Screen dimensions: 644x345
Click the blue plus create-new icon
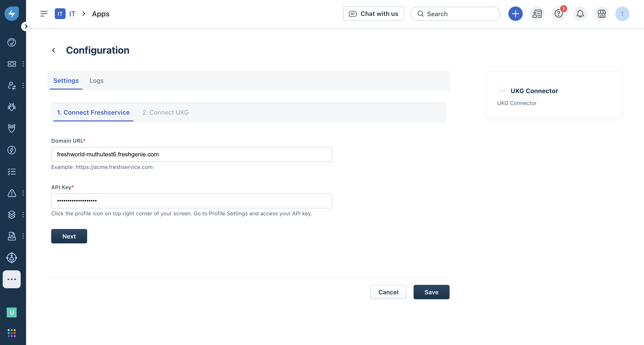(515, 14)
